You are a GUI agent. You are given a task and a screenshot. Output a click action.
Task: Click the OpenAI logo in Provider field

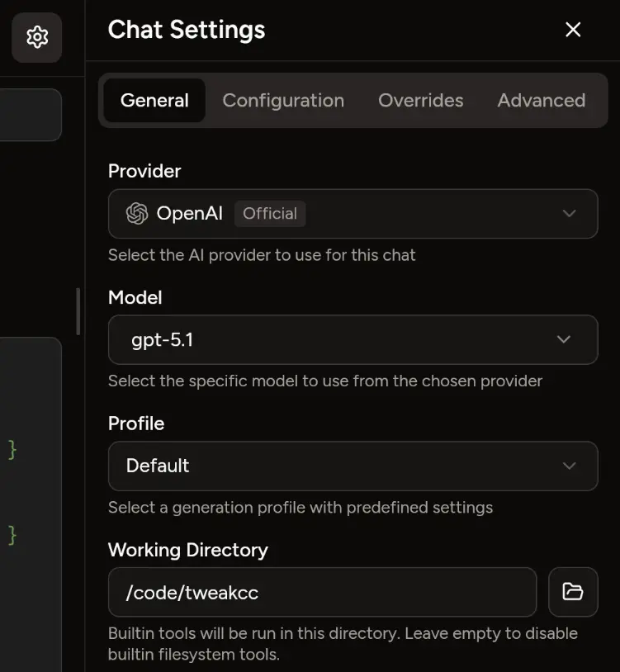point(137,214)
